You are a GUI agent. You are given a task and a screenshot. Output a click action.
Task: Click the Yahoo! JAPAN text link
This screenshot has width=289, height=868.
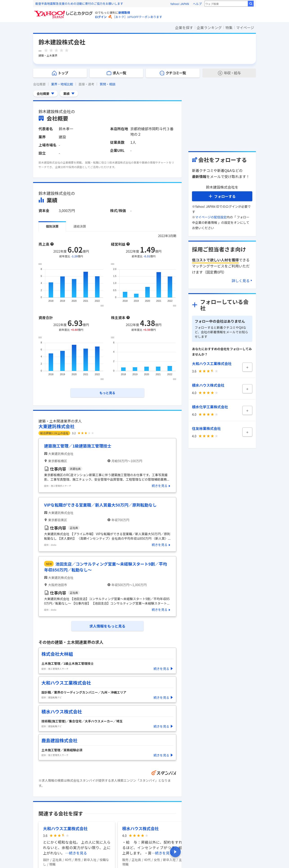180,4
